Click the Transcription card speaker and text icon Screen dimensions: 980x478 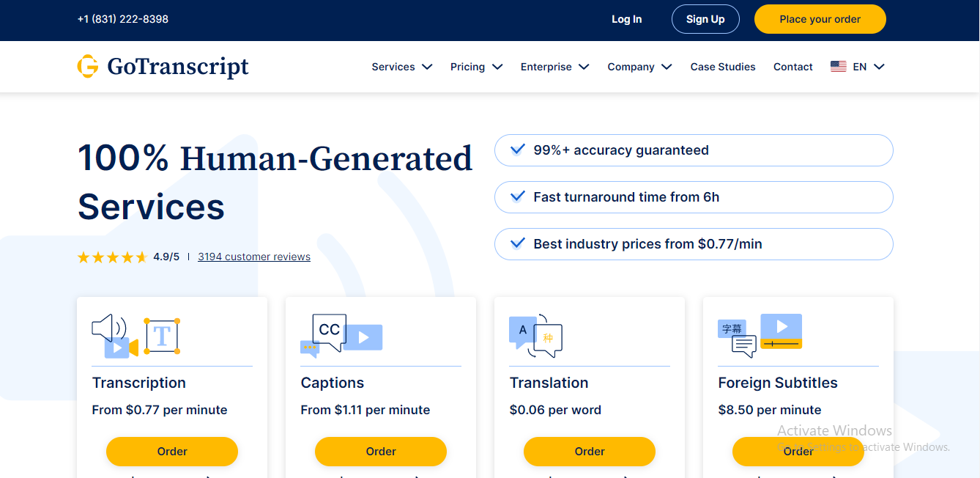[136, 337]
